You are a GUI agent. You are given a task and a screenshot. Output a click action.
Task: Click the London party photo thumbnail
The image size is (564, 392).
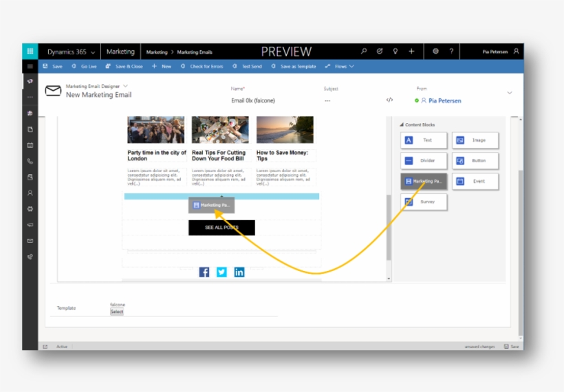click(155, 129)
